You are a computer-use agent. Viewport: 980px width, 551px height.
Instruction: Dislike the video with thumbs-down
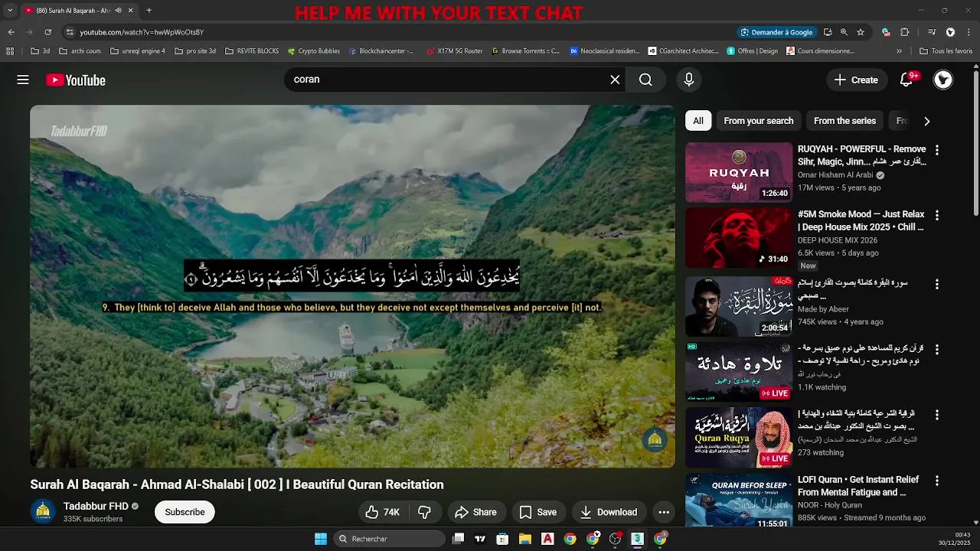424,512
